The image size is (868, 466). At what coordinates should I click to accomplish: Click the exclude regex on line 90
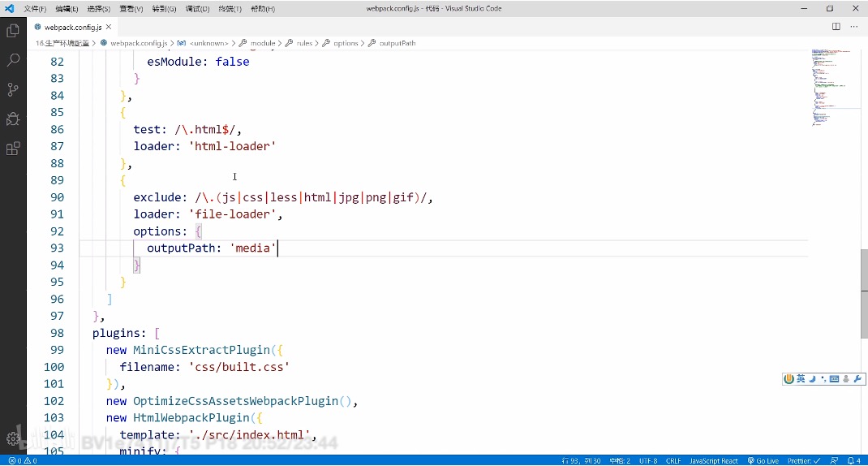pos(311,197)
